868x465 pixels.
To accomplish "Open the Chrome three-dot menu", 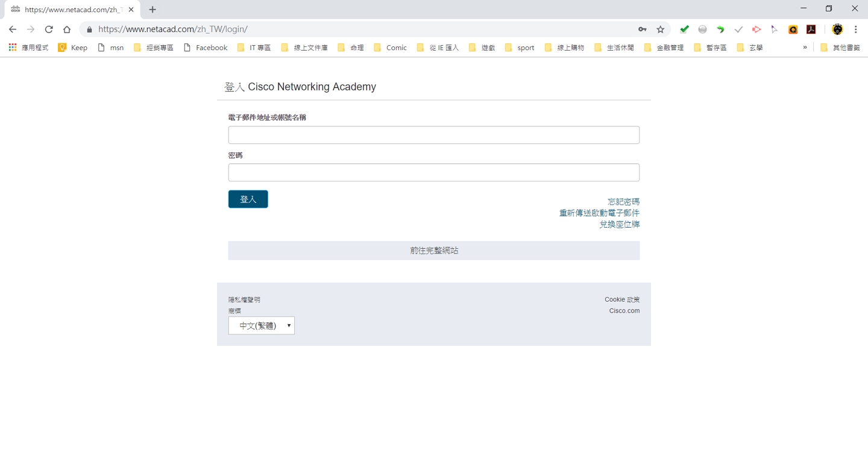I will 855,29.
